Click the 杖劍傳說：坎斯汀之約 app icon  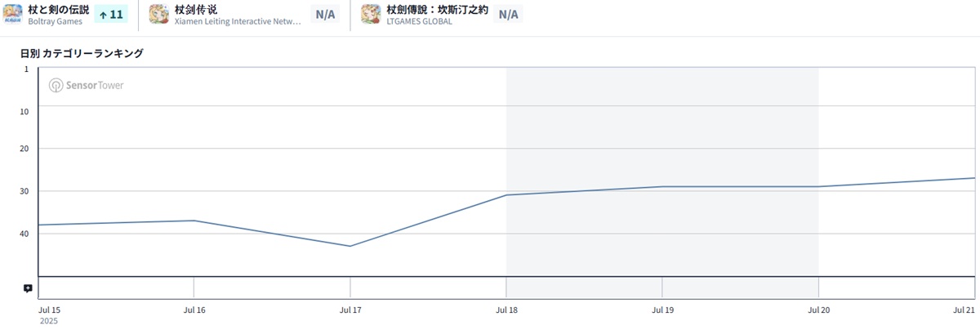[x=371, y=14]
